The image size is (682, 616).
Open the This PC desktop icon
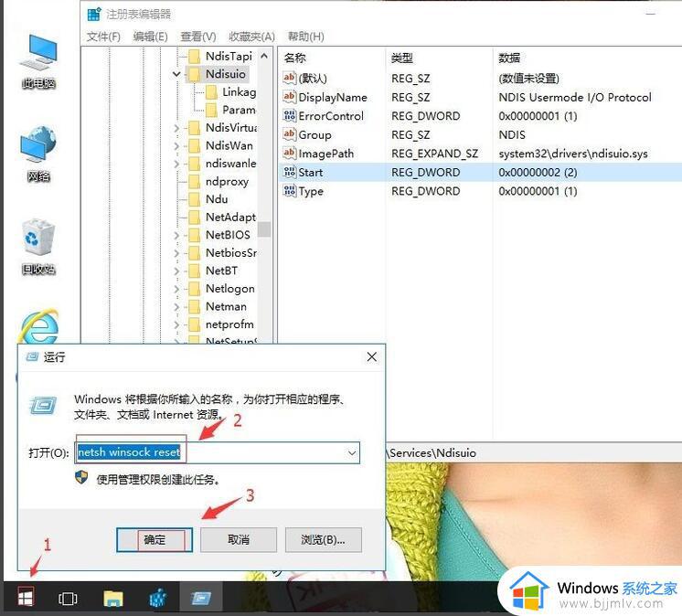point(38,62)
